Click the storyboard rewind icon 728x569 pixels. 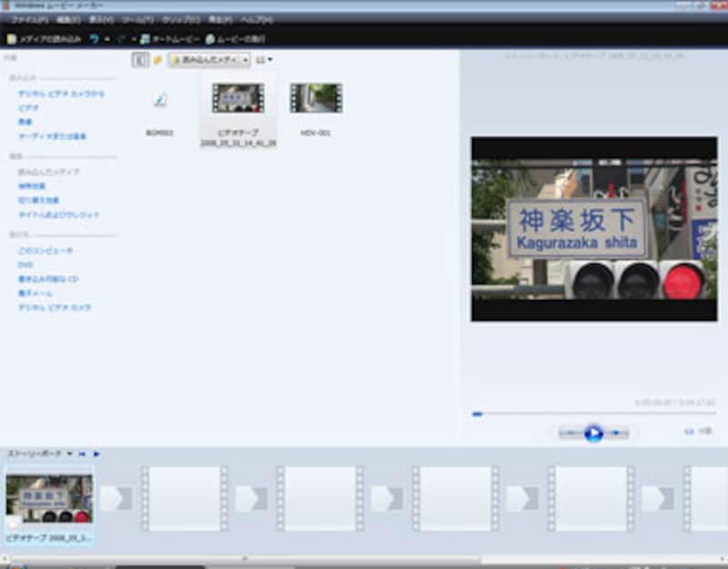pos(83,453)
